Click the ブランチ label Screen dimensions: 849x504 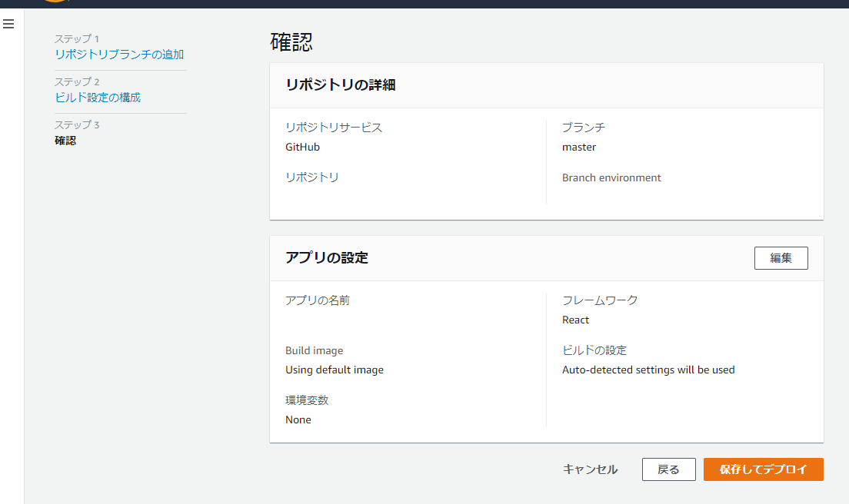point(584,128)
